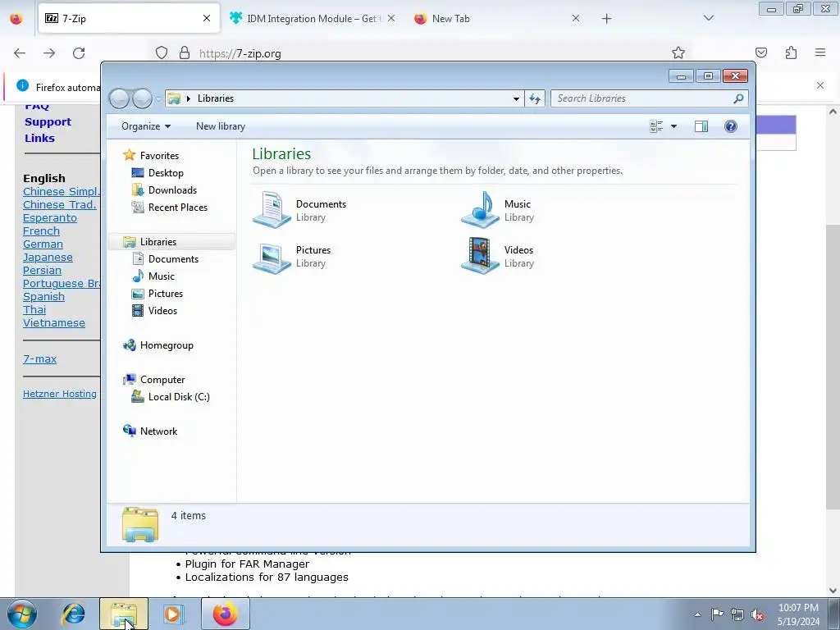Screen dimensions: 840x630
Task: Click Firefox taskbar button
Action: (226, 614)
